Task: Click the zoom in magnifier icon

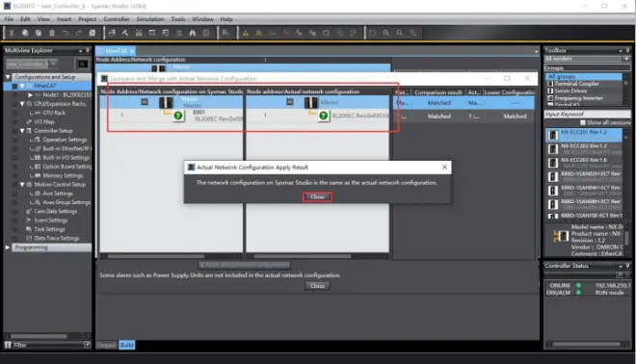Action: [x=386, y=34]
